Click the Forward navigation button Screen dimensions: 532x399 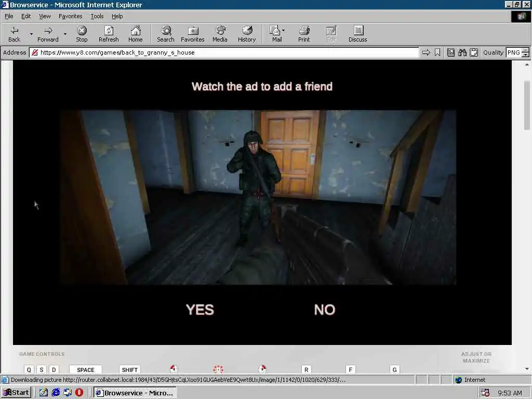tap(48, 34)
